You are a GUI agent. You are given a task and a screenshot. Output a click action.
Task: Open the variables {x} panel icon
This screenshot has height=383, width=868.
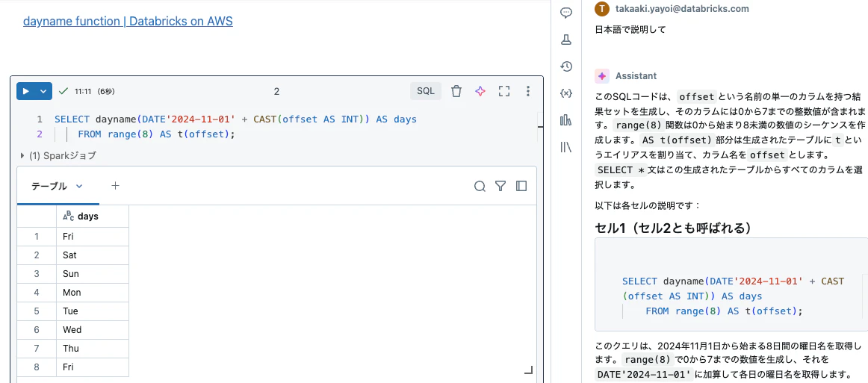pos(565,93)
